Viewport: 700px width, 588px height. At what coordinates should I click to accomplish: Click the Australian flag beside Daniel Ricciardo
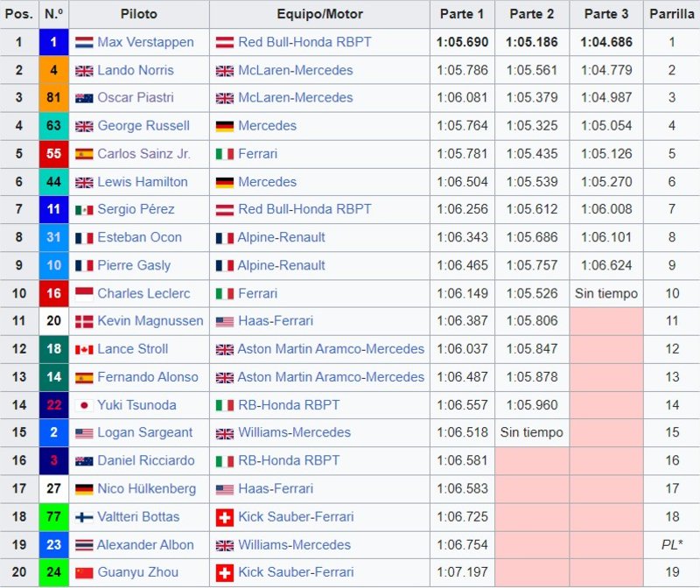[x=84, y=461]
